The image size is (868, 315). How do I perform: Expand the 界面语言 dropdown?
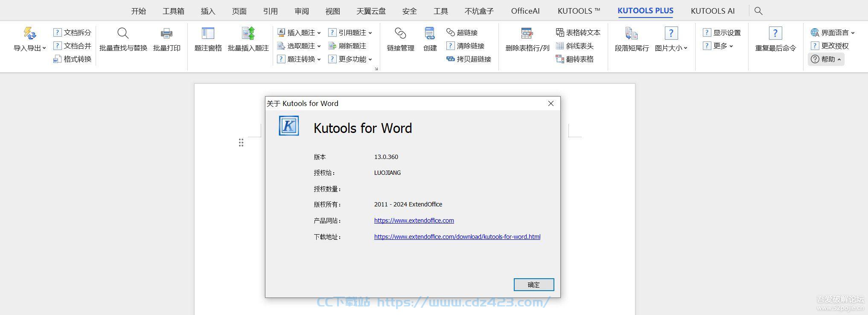[x=853, y=33]
